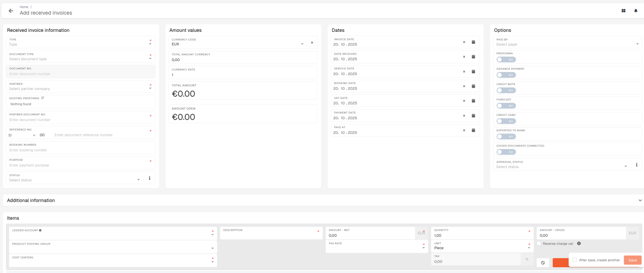The height and width of the screenshot is (273, 644).
Task: Check the Reverse charge vat checkbox
Action: (539, 243)
